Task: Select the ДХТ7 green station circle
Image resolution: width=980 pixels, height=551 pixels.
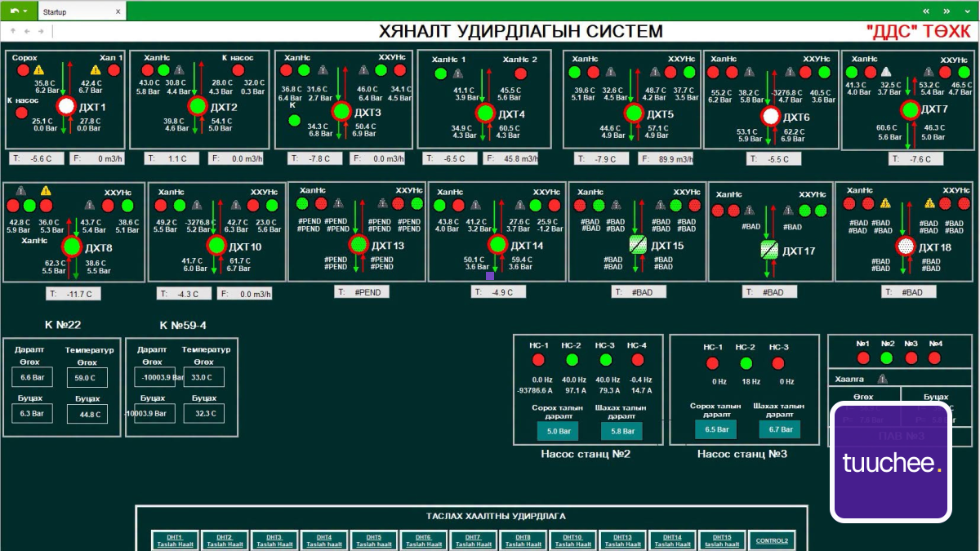Action: click(910, 110)
